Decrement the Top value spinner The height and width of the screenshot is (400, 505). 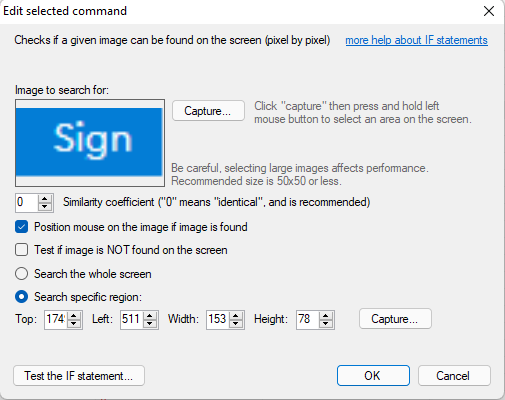[74, 323]
